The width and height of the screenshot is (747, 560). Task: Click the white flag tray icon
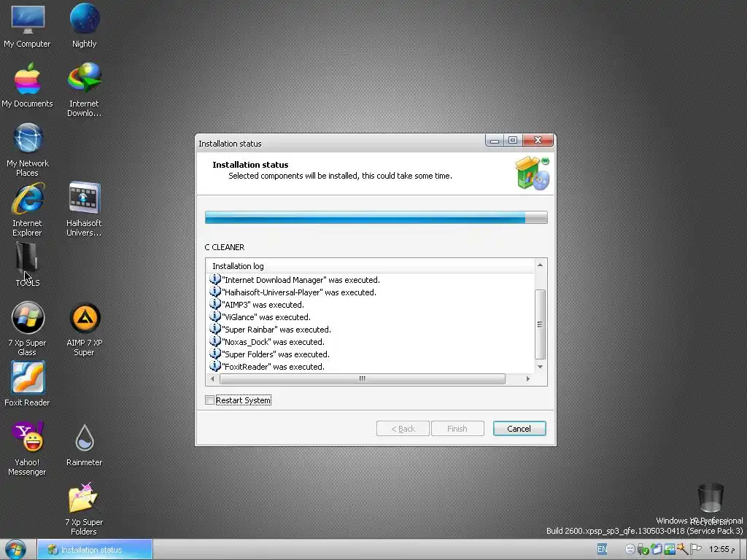[x=695, y=550]
